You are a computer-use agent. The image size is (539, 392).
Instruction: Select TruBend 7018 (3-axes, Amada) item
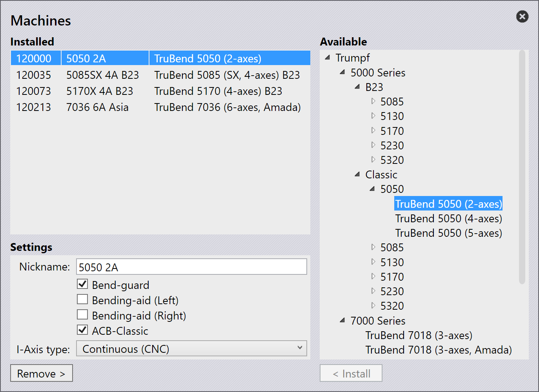tap(439, 350)
